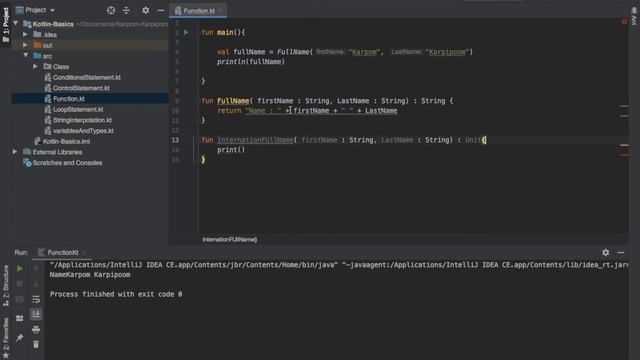The image size is (640, 360).
Task: Dump threads with camera icon
Action: click(x=20, y=300)
